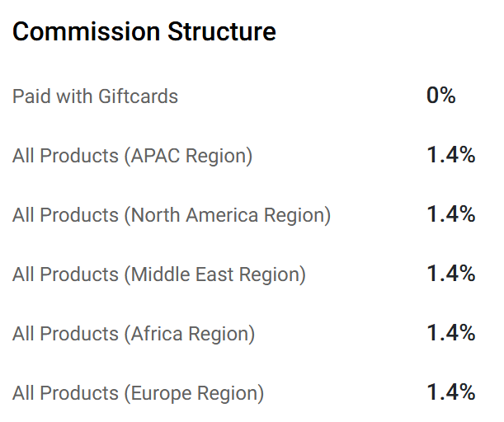Select the All Products (APAC Region) row label

click(132, 156)
